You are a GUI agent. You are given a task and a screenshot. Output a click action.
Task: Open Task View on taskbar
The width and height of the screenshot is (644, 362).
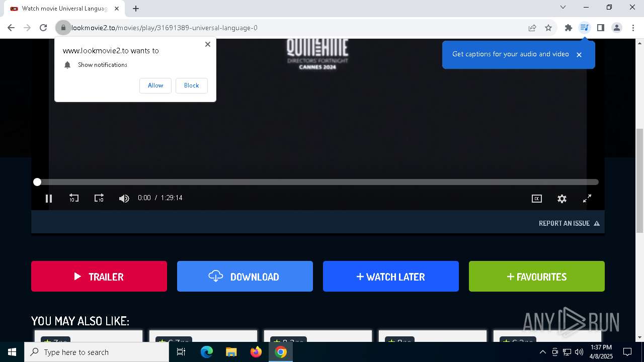coord(181,352)
